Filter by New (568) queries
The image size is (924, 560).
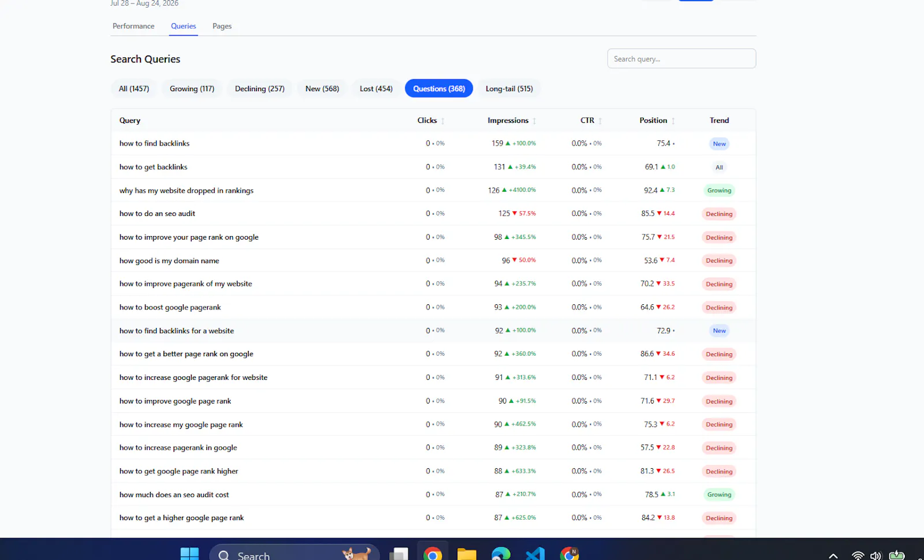[322, 88]
